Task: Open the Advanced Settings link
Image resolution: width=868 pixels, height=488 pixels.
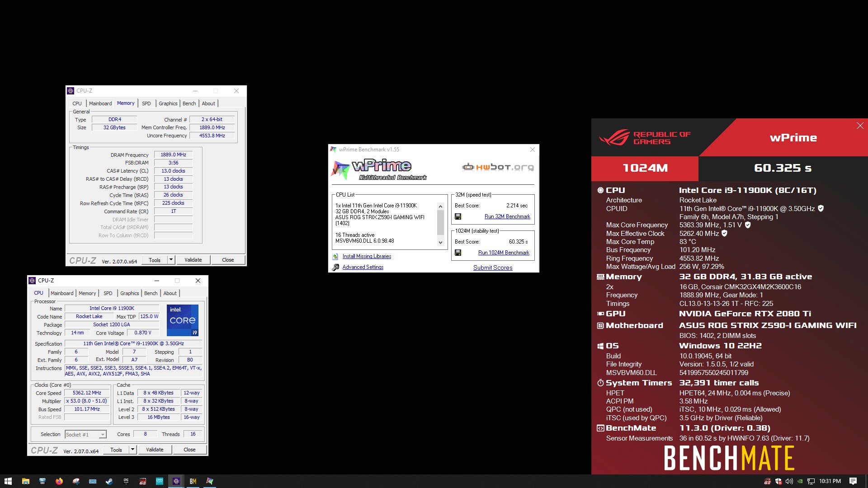Action: click(363, 267)
